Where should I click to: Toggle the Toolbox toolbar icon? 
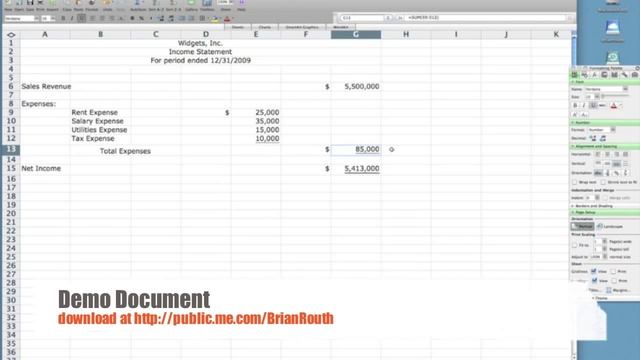[207, 4]
